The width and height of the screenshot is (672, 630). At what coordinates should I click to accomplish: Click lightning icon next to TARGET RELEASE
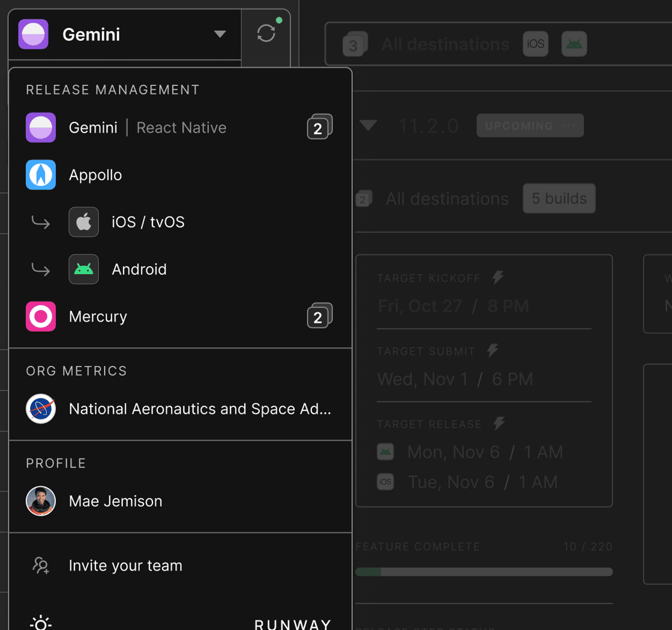point(499,424)
